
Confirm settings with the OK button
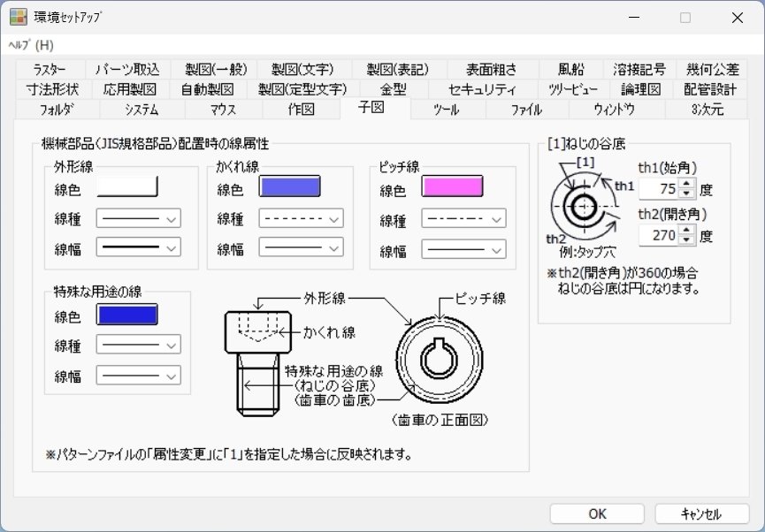pos(597,513)
